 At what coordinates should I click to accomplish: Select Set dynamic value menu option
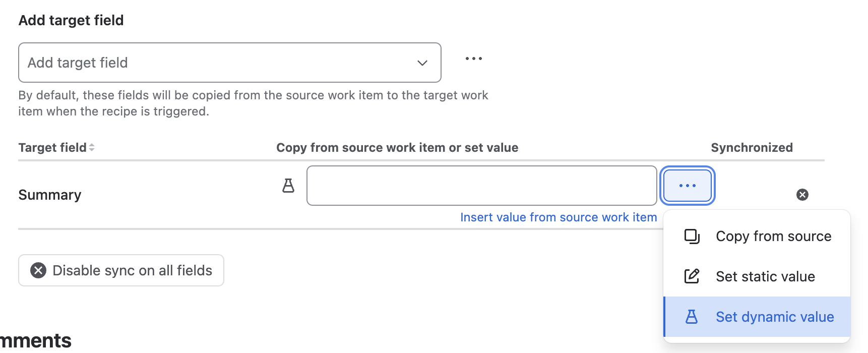pyautogui.click(x=757, y=317)
